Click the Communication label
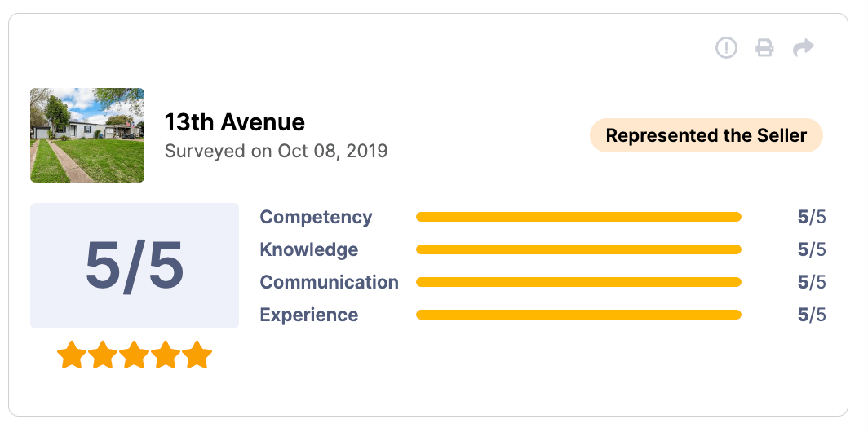Viewport: 868px width, 432px height. (329, 282)
